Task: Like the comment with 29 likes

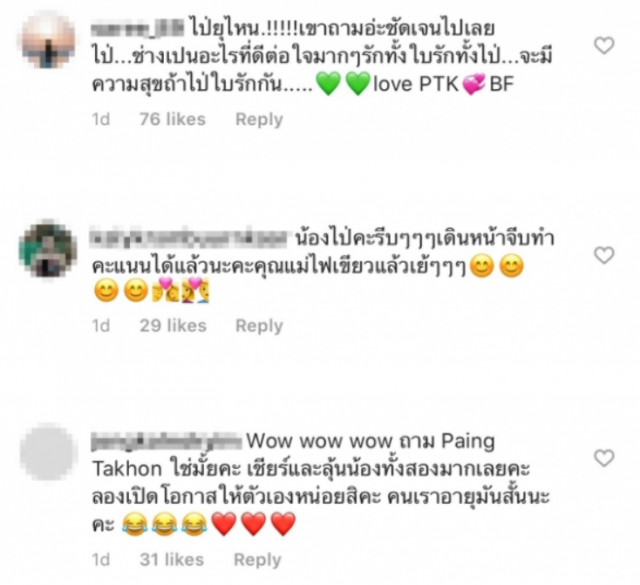Action: pyautogui.click(x=604, y=256)
